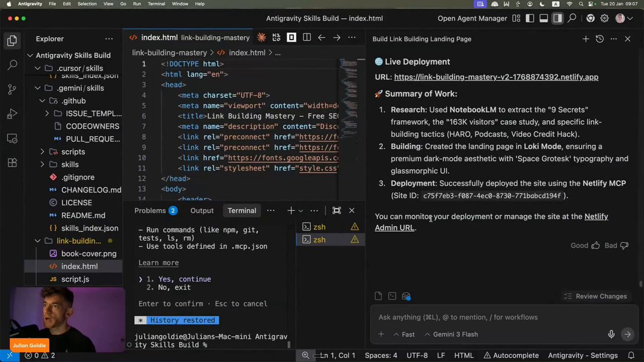The height and width of the screenshot is (362, 644).
Task: Click the Review Changes button
Action: point(596,296)
